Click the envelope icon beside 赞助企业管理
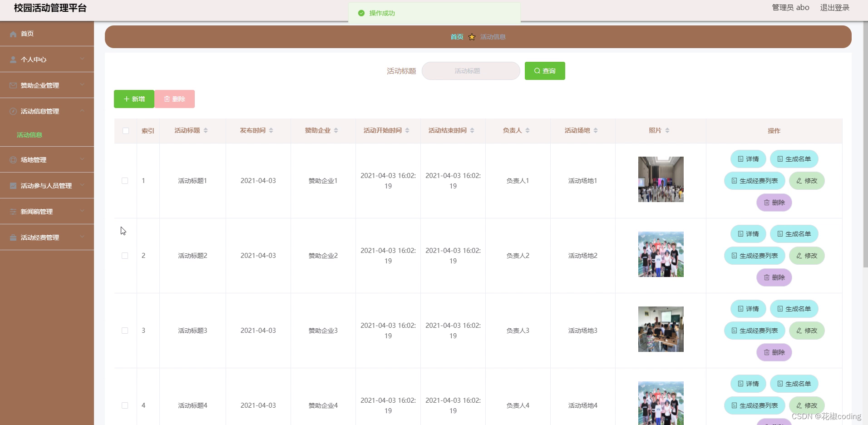The width and height of the screenshot is (868, 425). [x=13, y=86]
